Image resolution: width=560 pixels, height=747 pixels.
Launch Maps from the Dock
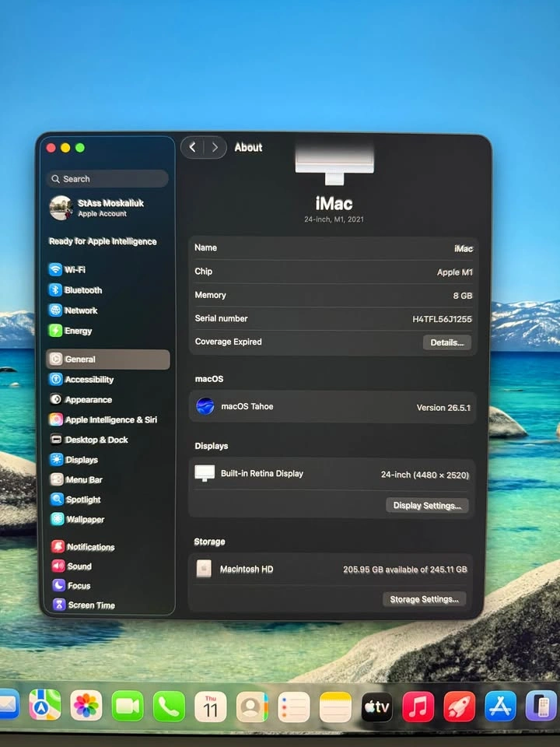[45, 705]
